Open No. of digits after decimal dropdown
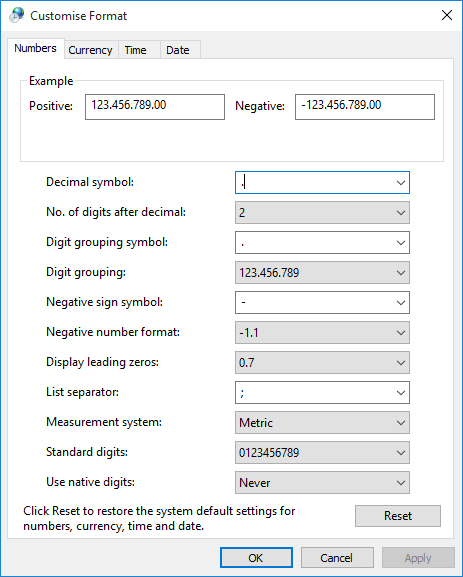Screen dimensions: 463x577 [x=322, y=212]
